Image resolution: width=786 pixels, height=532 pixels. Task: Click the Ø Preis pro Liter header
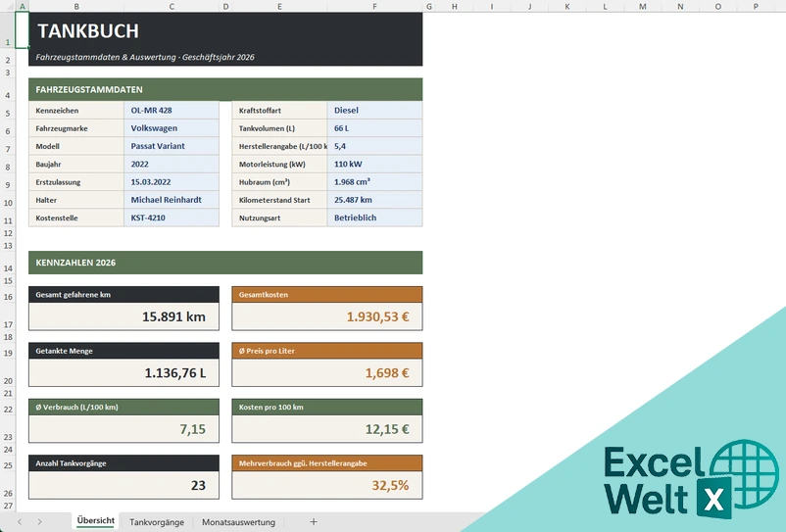[x=327, y=351]
